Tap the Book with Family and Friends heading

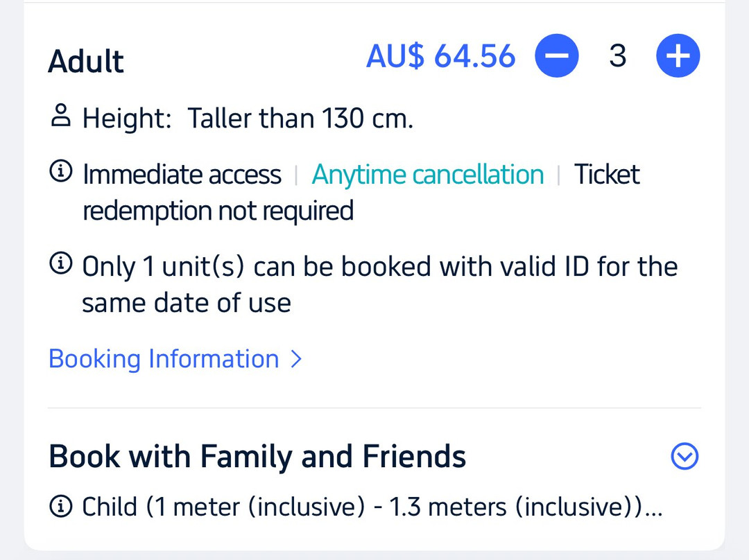[257, 457]
